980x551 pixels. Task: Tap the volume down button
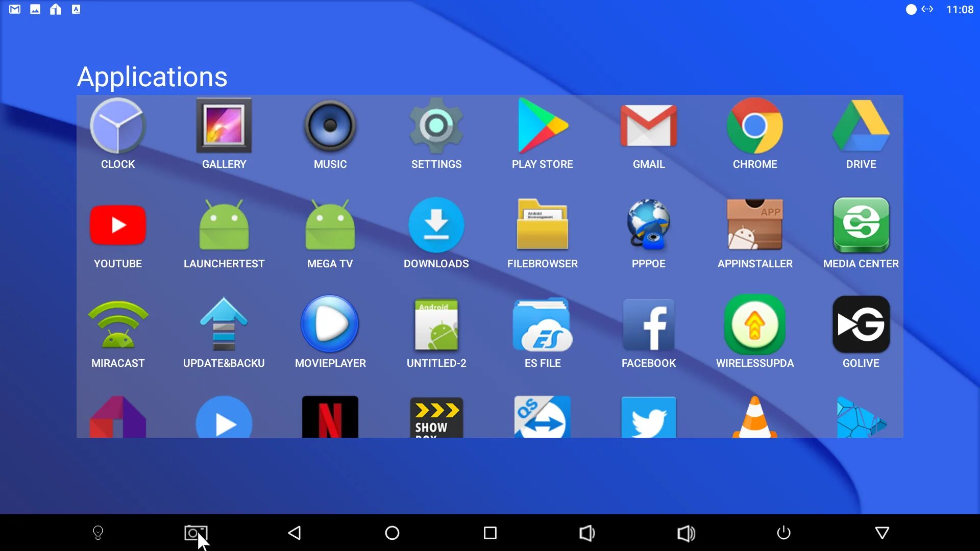[587, 533]
